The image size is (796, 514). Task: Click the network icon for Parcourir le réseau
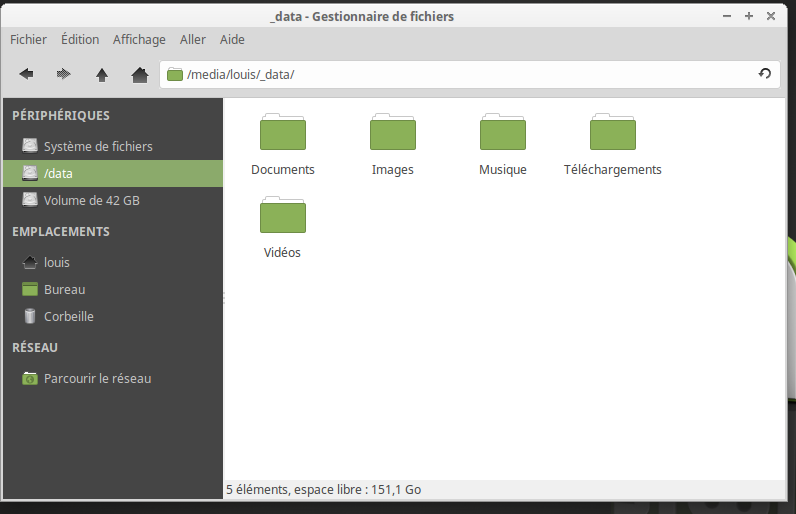click(30, 379)
